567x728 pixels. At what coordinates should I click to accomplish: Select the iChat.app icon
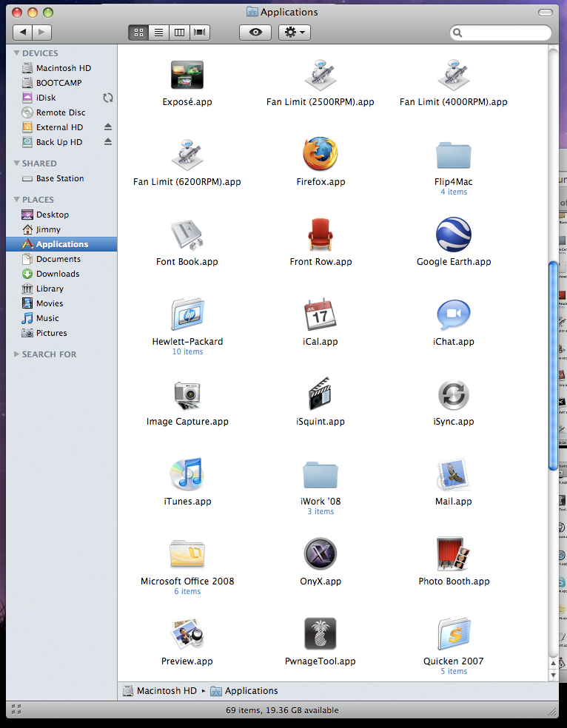click(454, 314)
